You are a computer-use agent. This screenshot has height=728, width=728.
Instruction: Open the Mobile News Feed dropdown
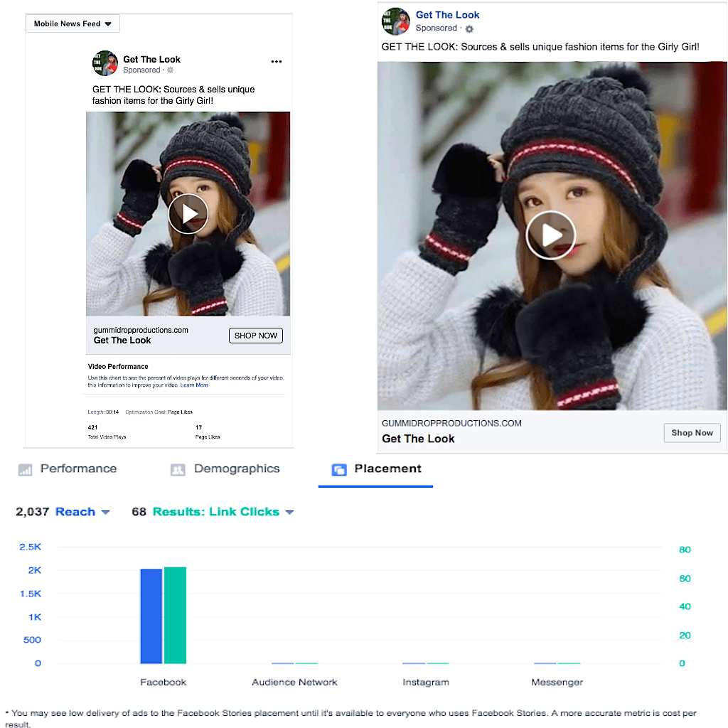click(73, 23)
